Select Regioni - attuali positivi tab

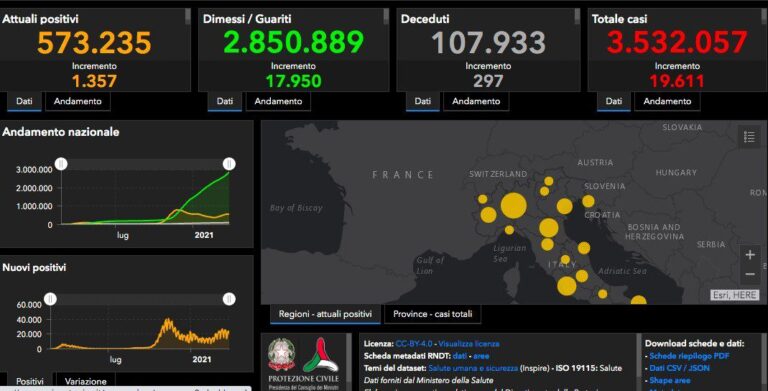coord(325,314)
